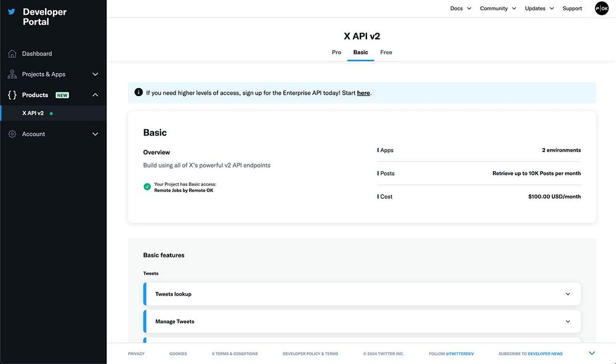Collapse the Products section chevron

[x=95, y=95]
